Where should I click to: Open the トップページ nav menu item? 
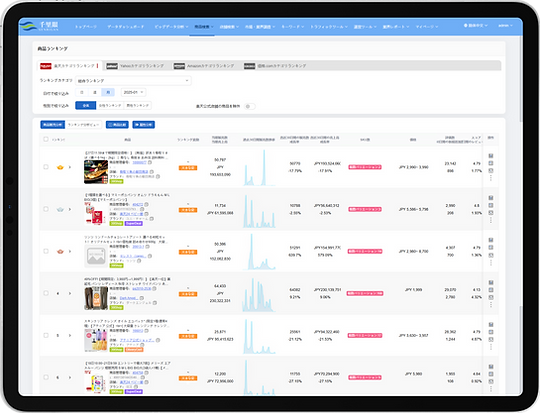86,27
